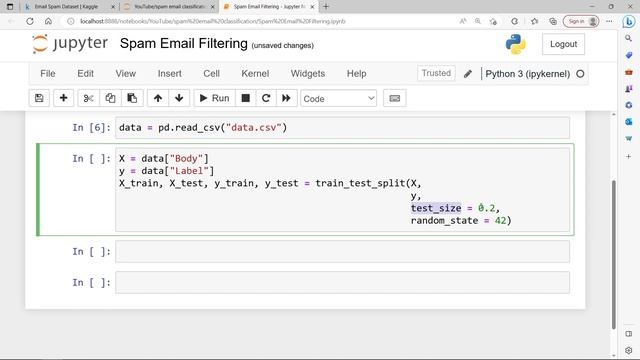Image resolution: width=640 pixels, height=360 pixels.
Task: Refresh the browser page
Action: 30,21
